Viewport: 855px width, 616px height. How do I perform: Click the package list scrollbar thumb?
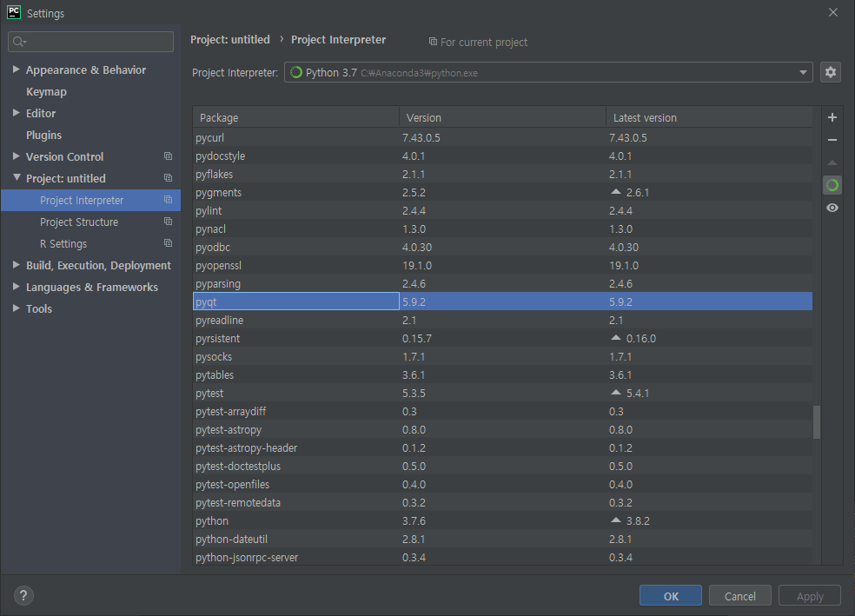(816, 422)
